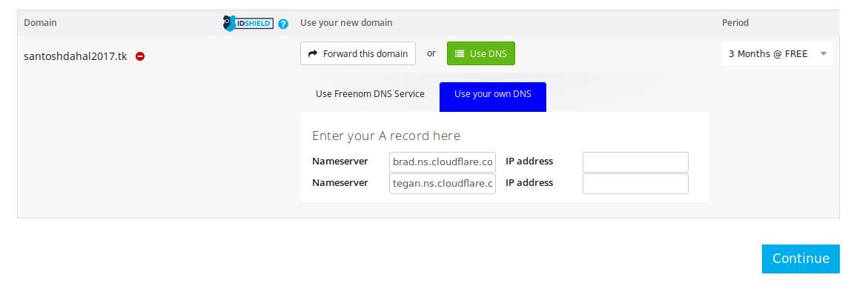Click the Period column header

[x=735, y=23]
